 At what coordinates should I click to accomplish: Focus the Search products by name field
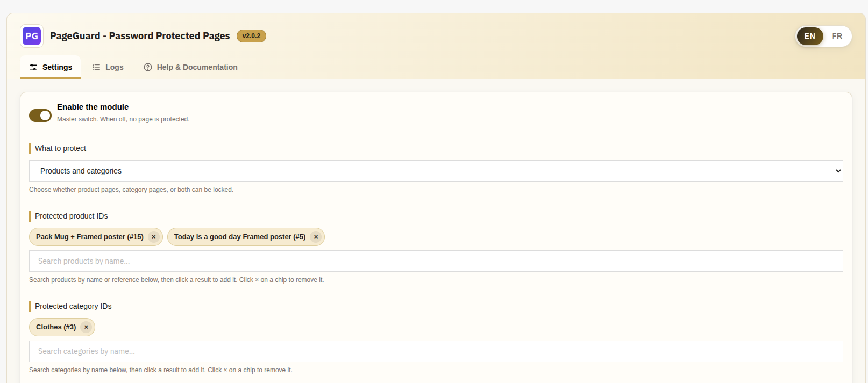click(436, 261)
